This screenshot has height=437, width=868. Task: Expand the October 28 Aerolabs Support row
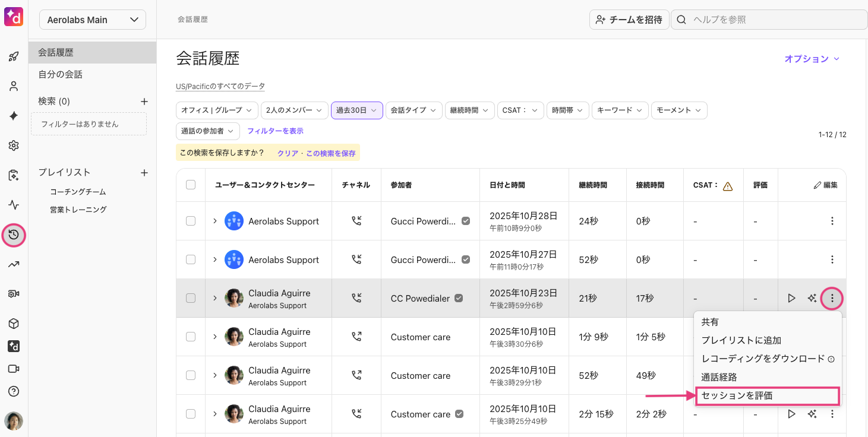click(215, 221)
